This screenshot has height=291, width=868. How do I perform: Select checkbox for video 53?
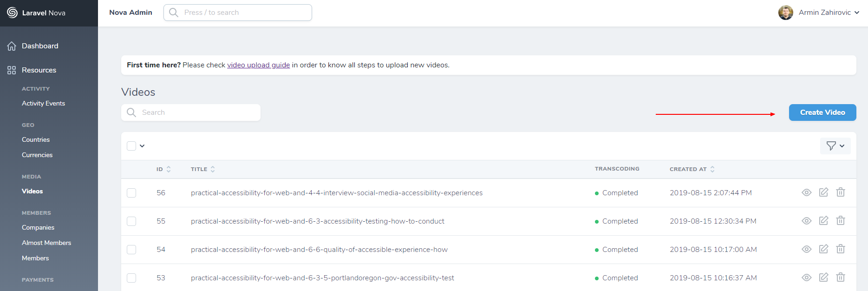pyautogui.click(x=131, y=278)
